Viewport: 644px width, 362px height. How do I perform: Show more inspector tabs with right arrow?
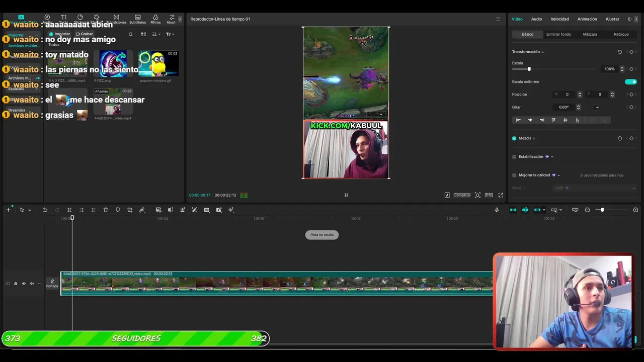[x=636, y=19]
